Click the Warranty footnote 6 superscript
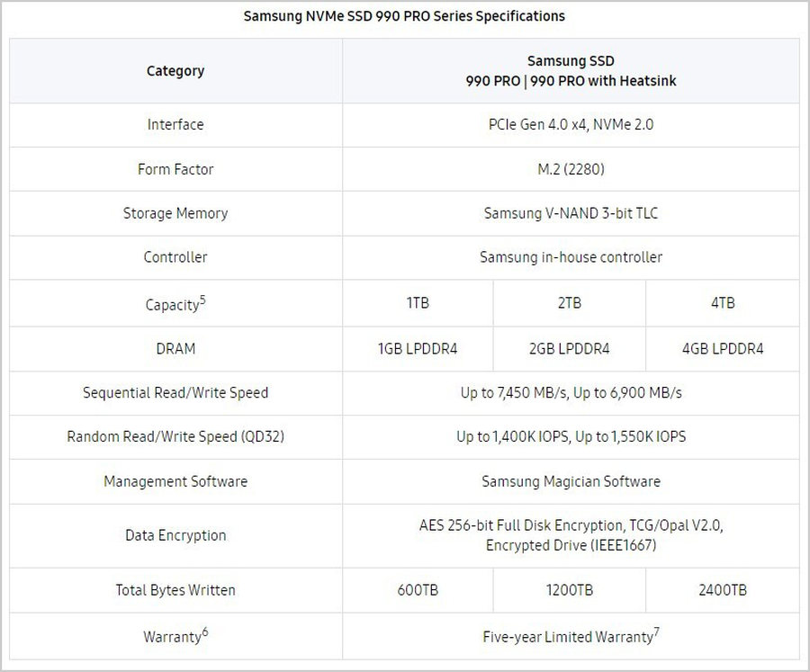The image size is (810, 672). click(x=205, y=632)
